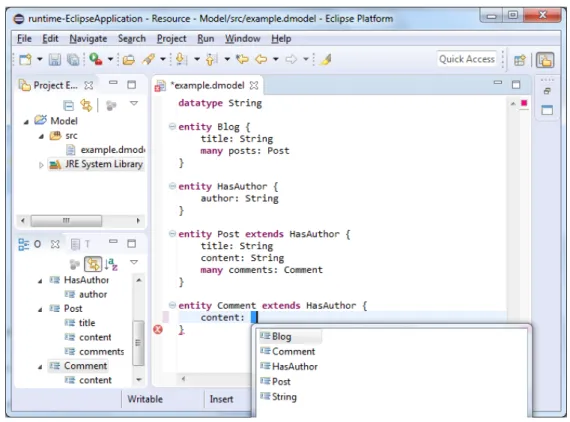Open the File menu
The image size is (570, 422).
[24, 39]
